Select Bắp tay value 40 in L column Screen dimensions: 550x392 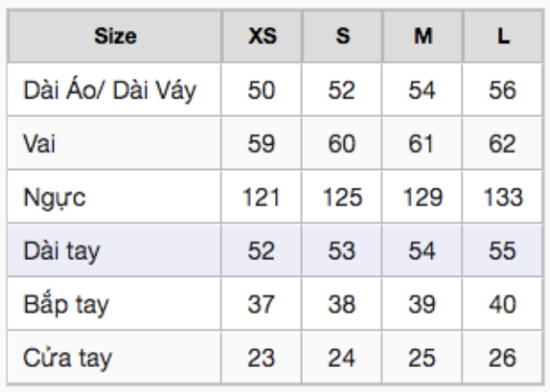(503, 304)
